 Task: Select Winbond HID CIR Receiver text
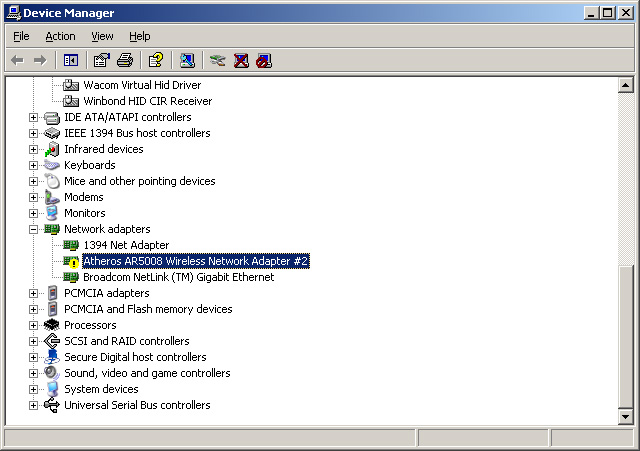click(x=148, y=101)
